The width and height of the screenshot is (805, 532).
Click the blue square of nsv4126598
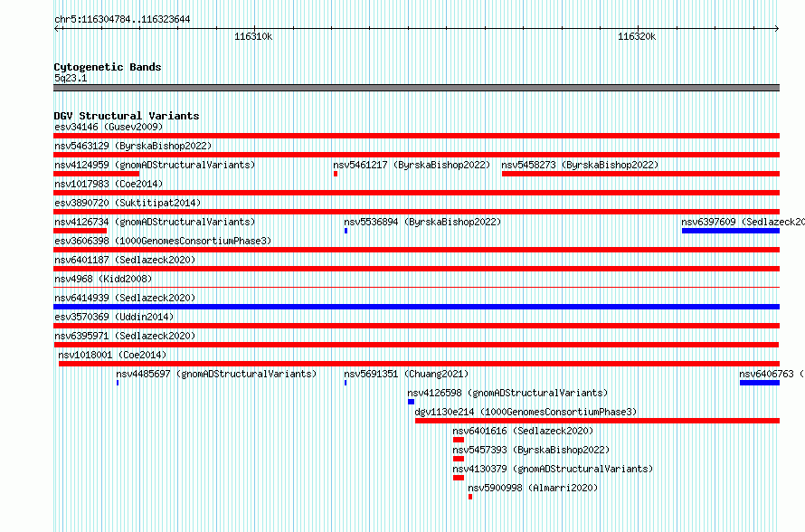[x=411, y=402]
